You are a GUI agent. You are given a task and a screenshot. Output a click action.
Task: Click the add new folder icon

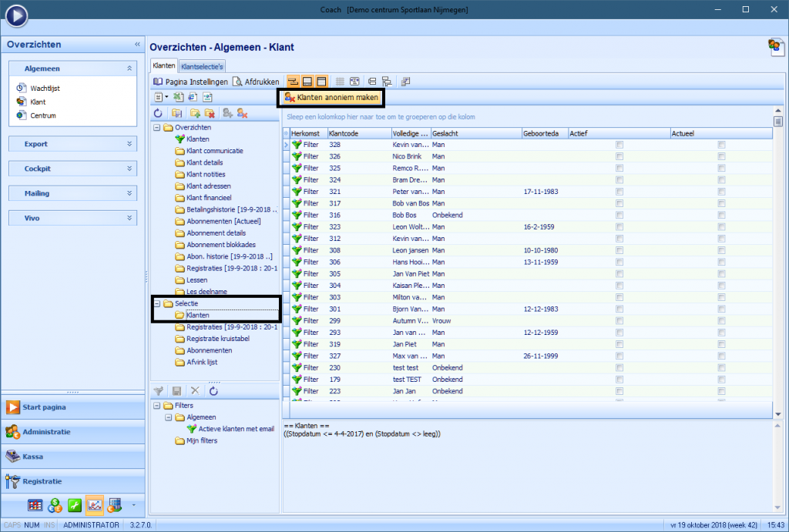pyautogui.click(x=194, y=113)
